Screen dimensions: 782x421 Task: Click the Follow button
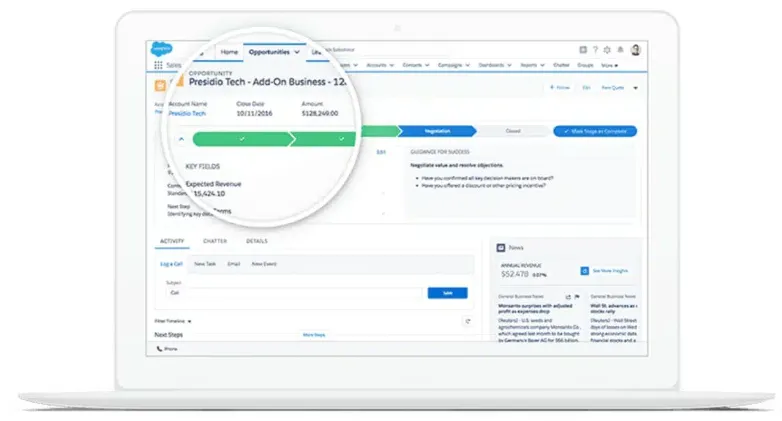tap(560, 87)
